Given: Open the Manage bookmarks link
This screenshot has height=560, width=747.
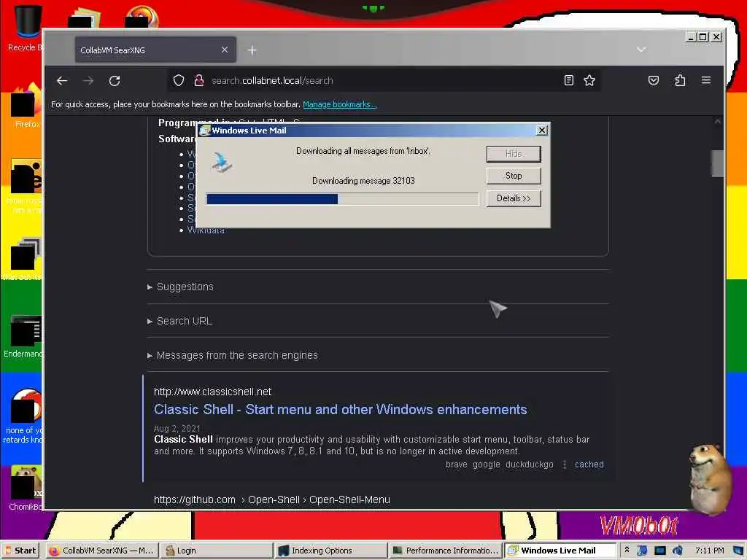Looking at the screenshot, I should (340, 104).
